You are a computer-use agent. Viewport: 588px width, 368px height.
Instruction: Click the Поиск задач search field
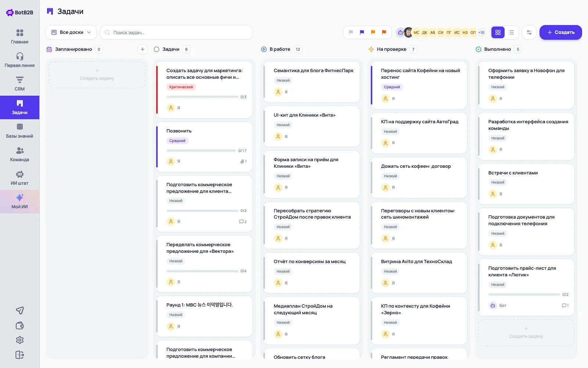point(176,32)
